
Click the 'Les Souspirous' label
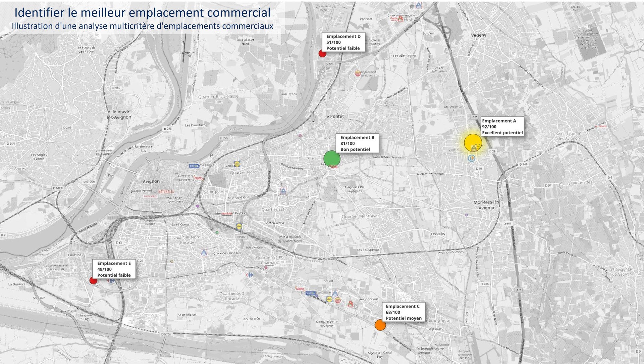[368, 250]
